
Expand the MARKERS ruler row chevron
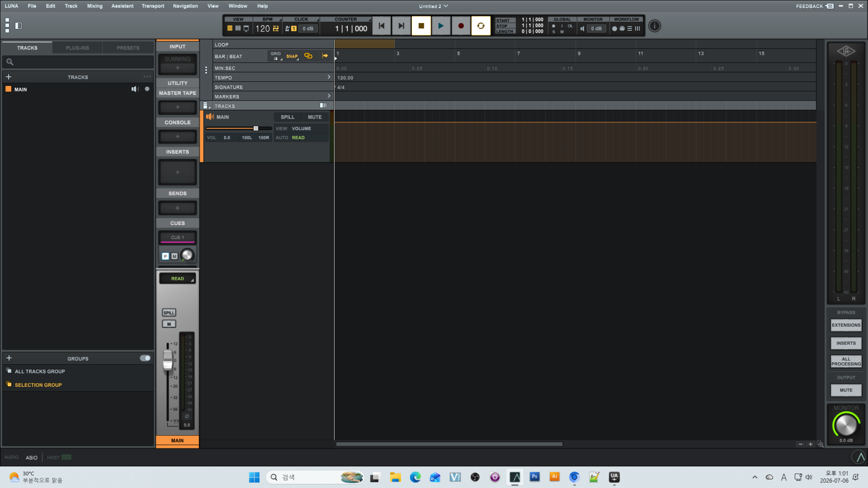329,96
